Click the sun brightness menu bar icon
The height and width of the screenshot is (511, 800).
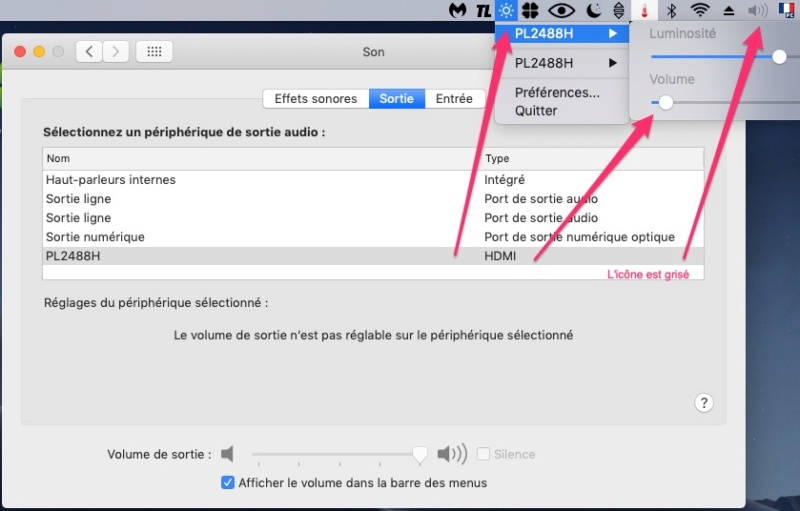pyautogui.click(x=506, y=10)
